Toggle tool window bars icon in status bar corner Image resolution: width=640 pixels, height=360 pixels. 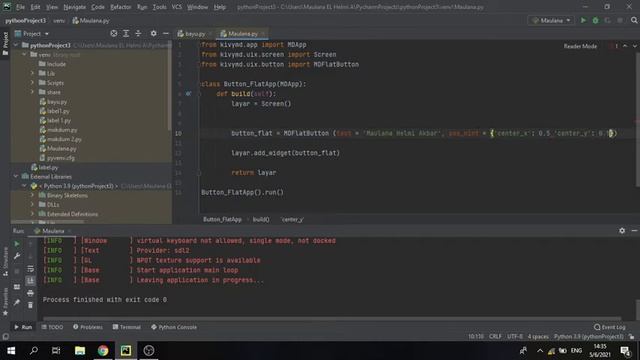tap(5, 337)
